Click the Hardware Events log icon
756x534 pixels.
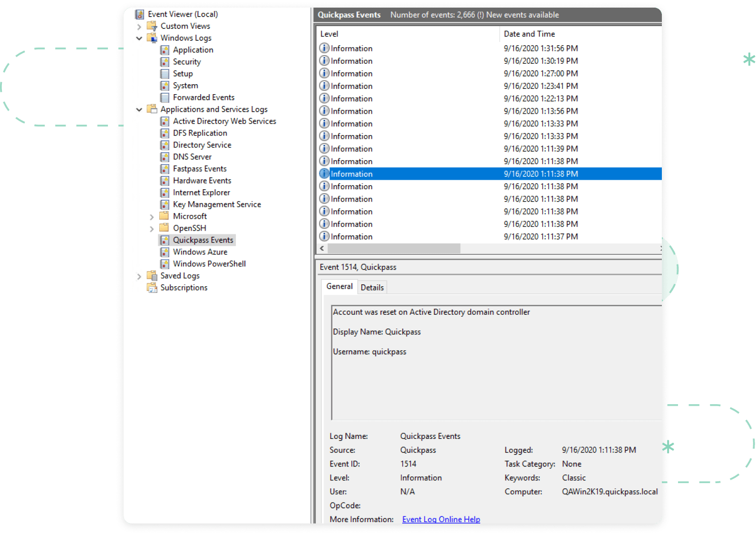[x=165, y=181]
